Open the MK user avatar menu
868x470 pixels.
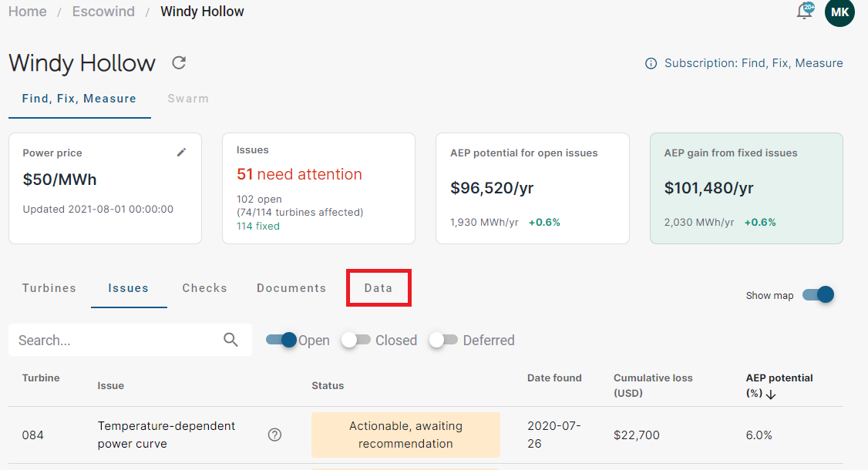click(x=839, y=12)
